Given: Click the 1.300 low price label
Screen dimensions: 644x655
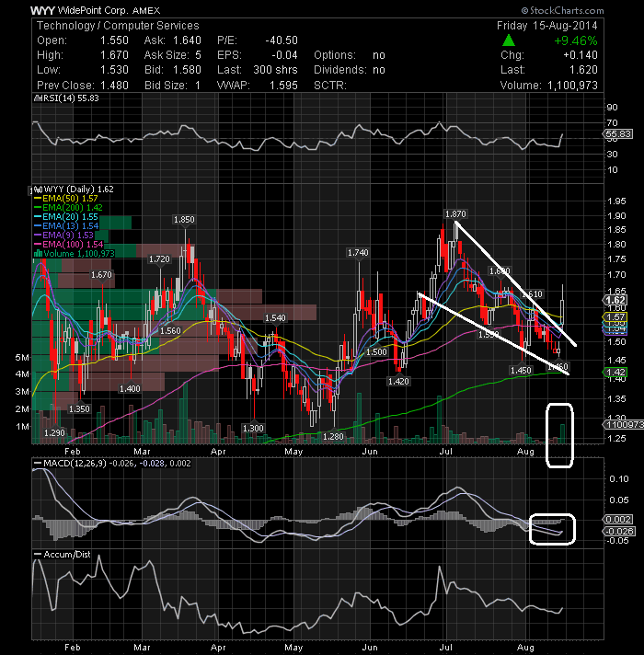Looking at the screenshot, I should click(253, 428).
